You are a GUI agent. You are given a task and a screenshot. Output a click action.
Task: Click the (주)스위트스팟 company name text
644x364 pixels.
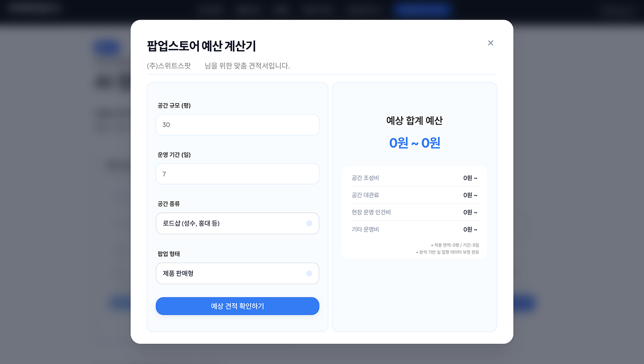(169, 66)
